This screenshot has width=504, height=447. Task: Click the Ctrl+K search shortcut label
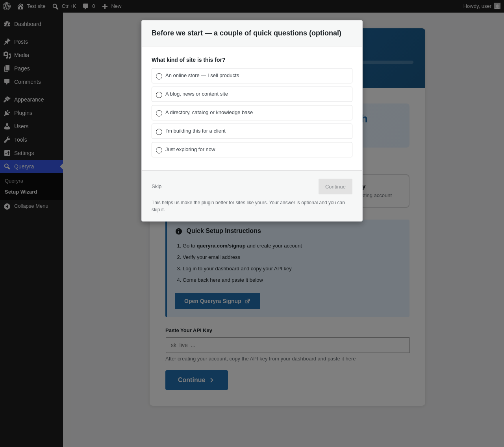point(69,6)
